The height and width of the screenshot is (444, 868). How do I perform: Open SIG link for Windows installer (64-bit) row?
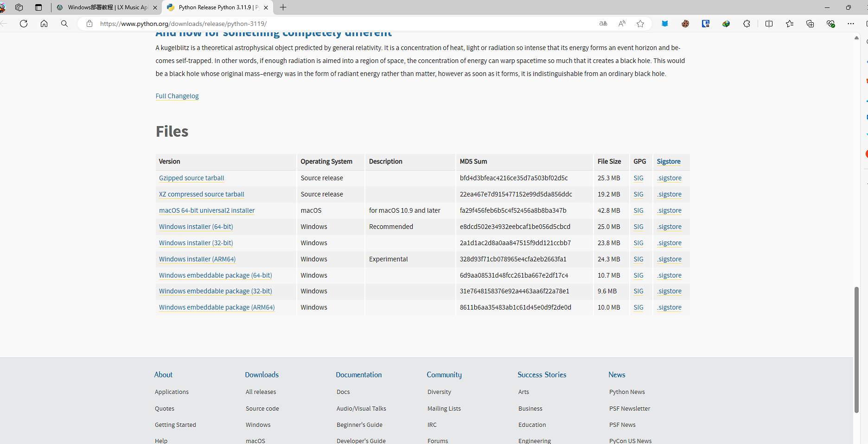click(x=638, y=227)
